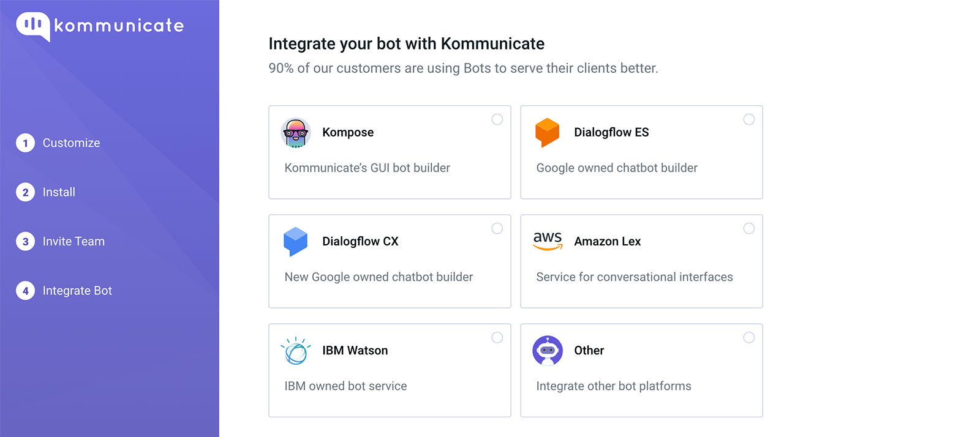980x437 pixels.
Task: Click the Kompose bot mascot icon
Action: (x=296, y=133)
